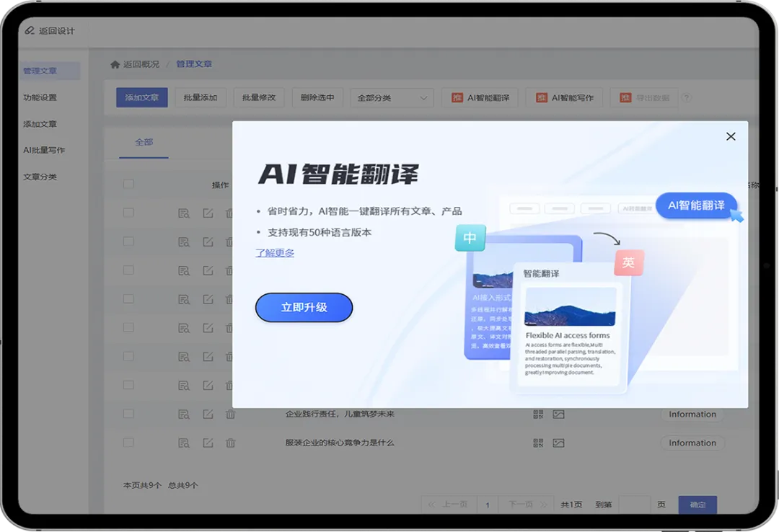The image size is (779, 532).
Task: Delete the 服装企业的核心竞争力 article via its trash icon
Action: (x=231, y=443)
